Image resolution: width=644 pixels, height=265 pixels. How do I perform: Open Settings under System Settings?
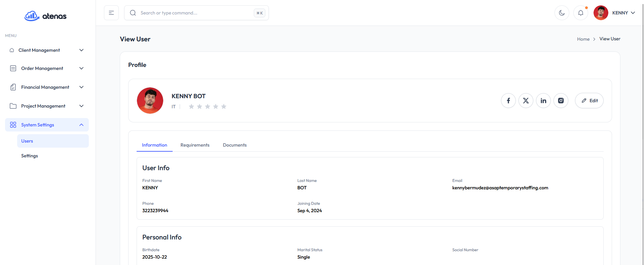(x=30, y=156)
